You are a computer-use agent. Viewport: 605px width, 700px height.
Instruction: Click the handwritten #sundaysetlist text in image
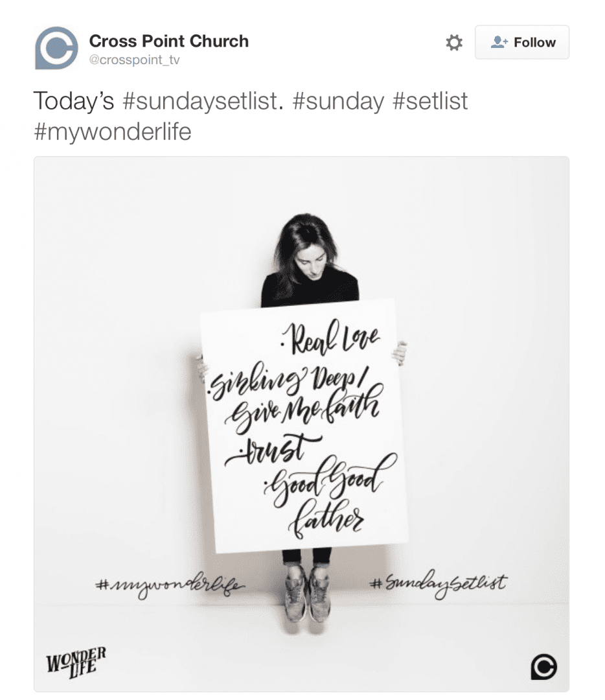(x=439, y=583)
